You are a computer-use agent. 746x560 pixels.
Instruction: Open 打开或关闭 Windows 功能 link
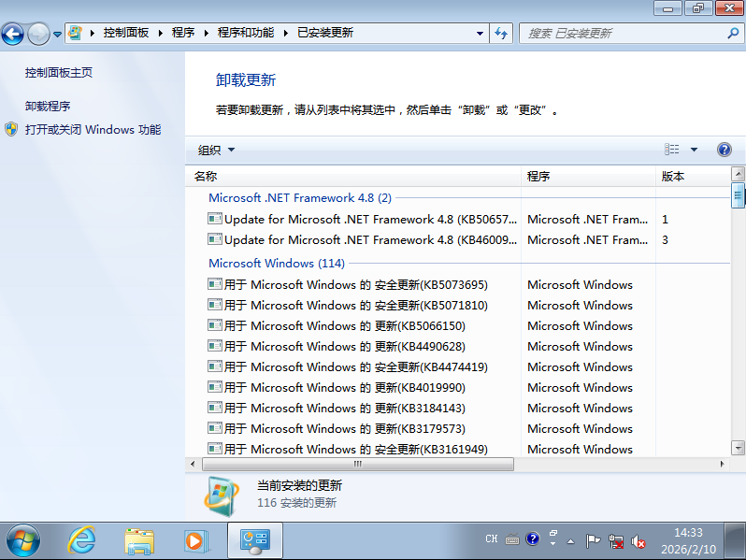93,130
